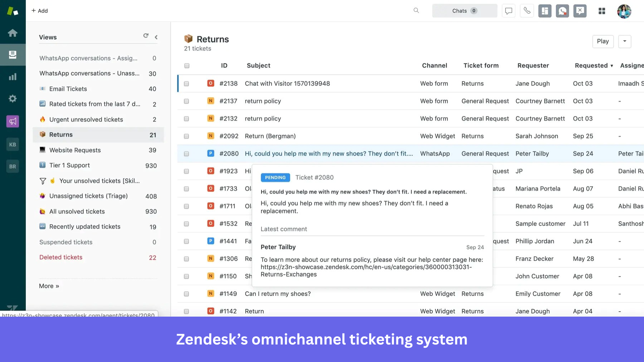
Task: Open the Home dashboard icon
Action: (x=13, y=33)
